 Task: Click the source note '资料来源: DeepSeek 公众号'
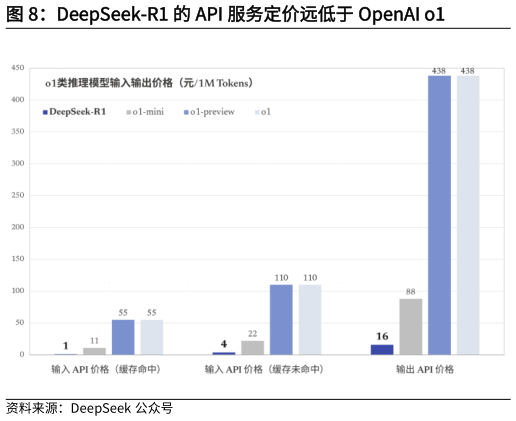[x=89, y=408]
